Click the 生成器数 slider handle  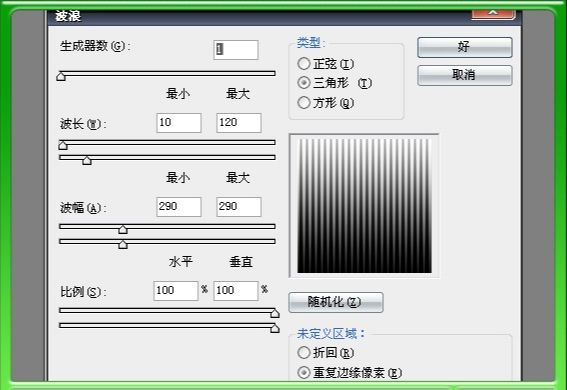click(61, 76)
